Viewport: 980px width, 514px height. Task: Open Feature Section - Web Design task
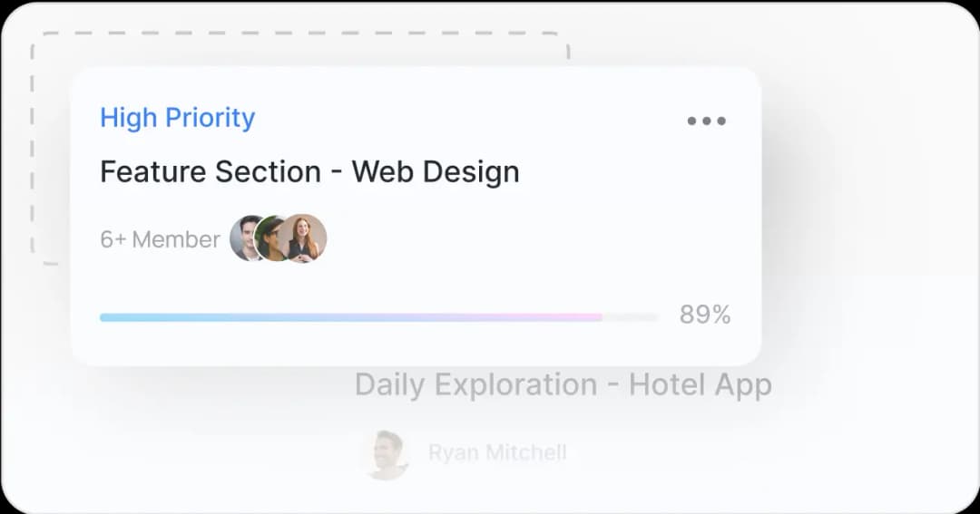309,171
